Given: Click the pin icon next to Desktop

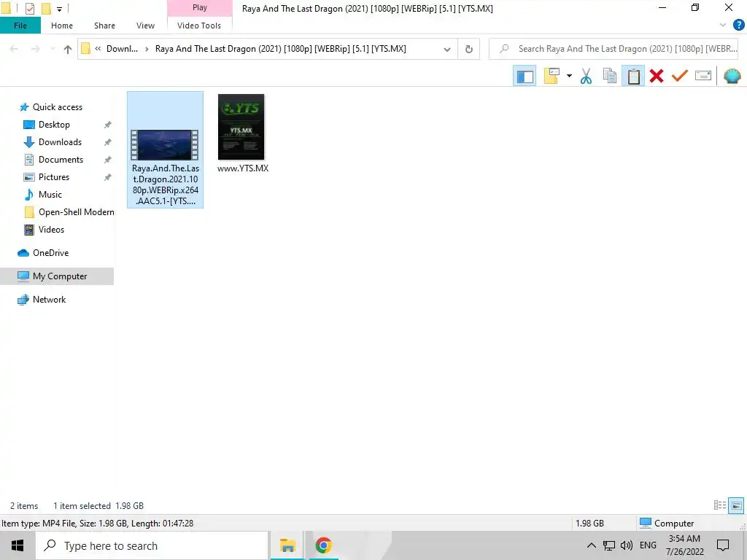Looking at the screenshot, I should click(108, 125).
